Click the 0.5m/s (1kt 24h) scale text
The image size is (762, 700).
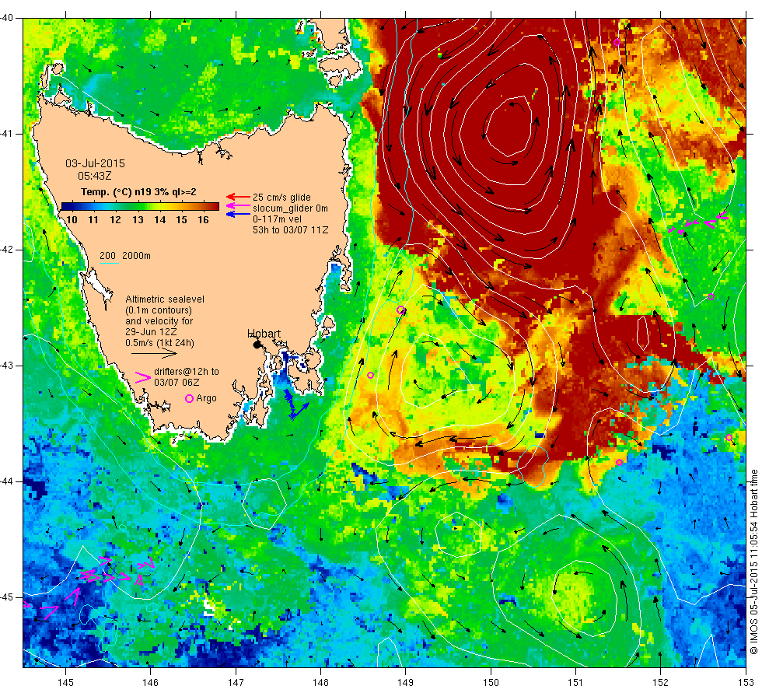coord(159,343)
